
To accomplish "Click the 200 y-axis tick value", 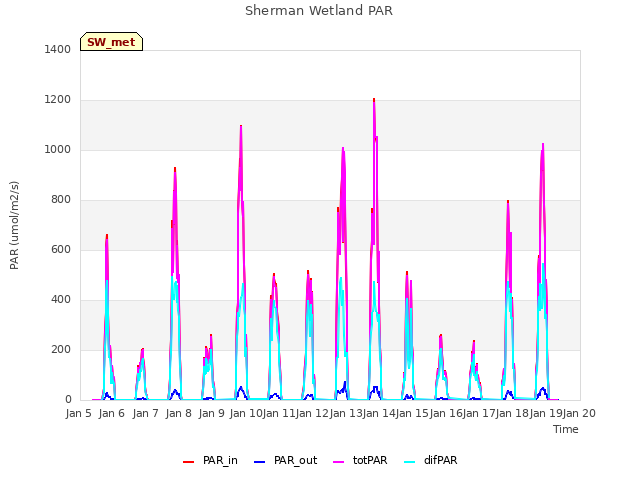I will click(x=61, y=349).
